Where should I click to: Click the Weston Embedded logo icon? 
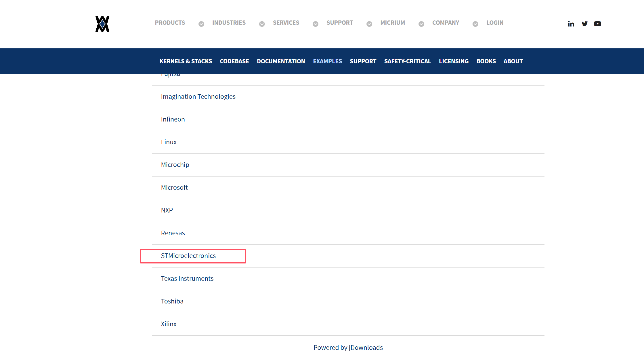(x=102, y=24)
